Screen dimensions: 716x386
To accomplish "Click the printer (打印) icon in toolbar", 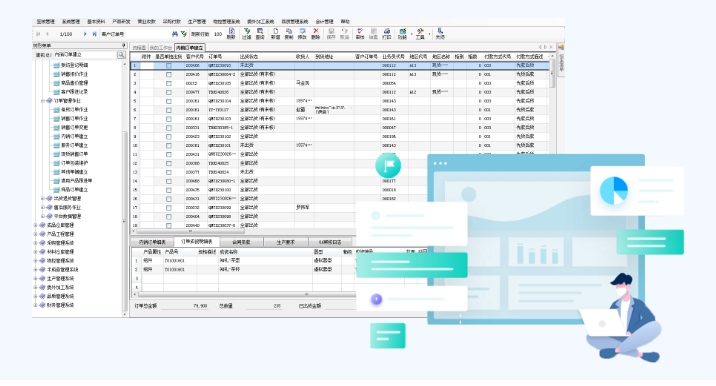I will (387, 32).
